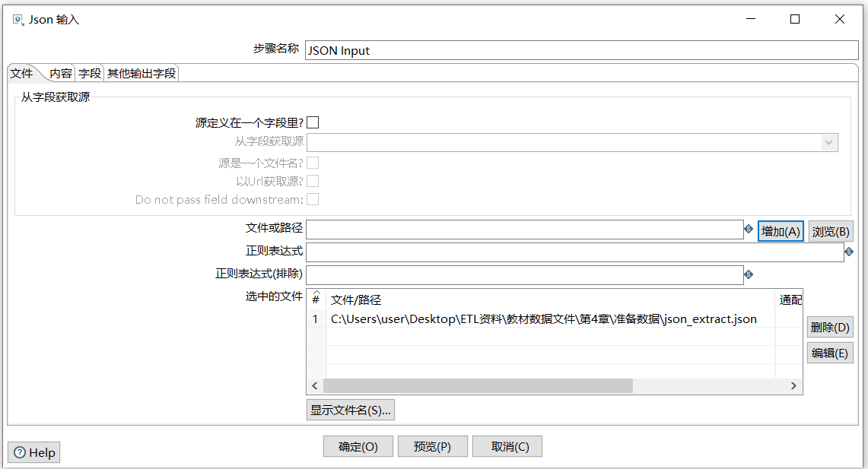Click row number 1 cell
Viewport: 868px width, 469px height.
[316, 319]
